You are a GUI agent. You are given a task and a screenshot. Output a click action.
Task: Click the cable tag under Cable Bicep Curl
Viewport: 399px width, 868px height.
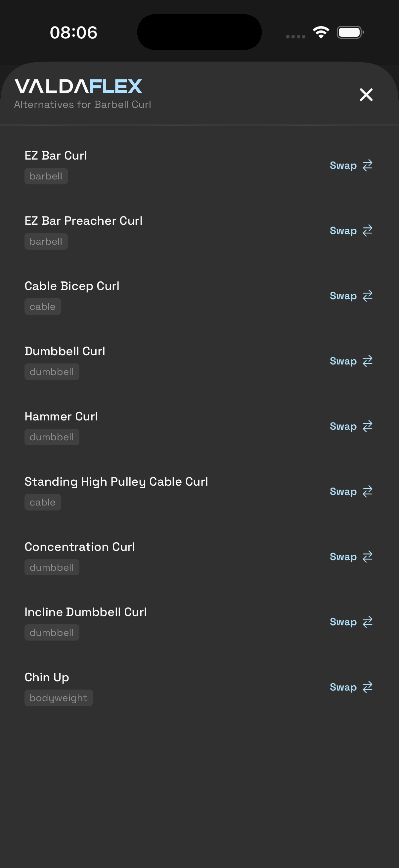coord(43,307)
